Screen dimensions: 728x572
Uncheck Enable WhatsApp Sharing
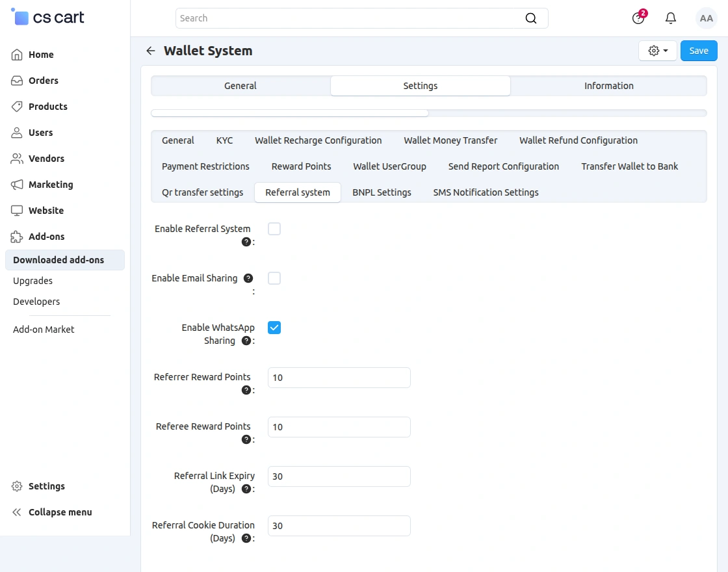pos(274,328)
